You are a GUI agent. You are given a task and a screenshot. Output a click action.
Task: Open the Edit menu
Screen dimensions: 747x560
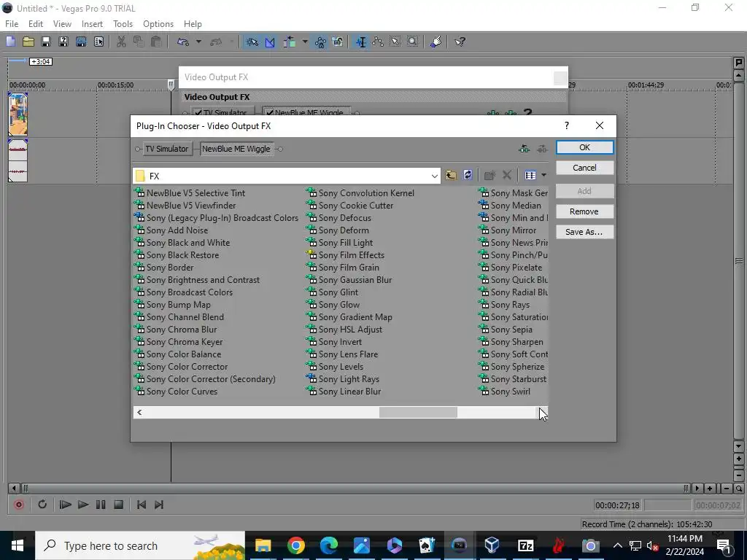click(36, 24)
